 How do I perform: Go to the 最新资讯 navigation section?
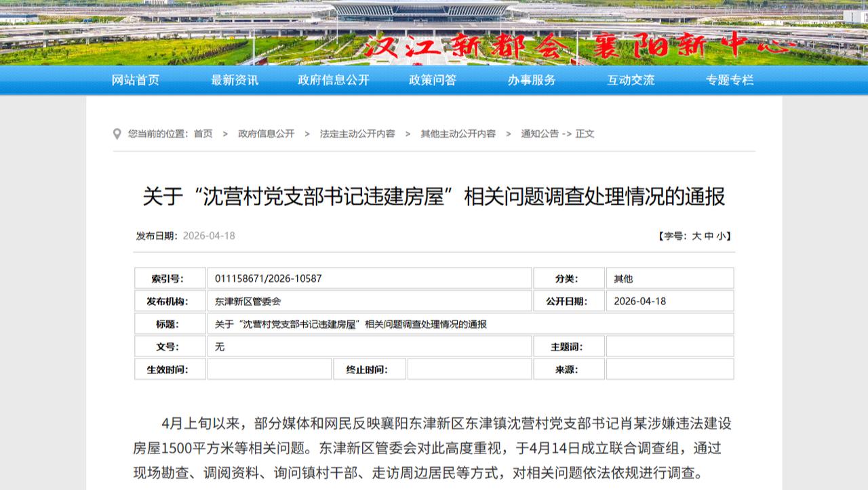[235, 80]
